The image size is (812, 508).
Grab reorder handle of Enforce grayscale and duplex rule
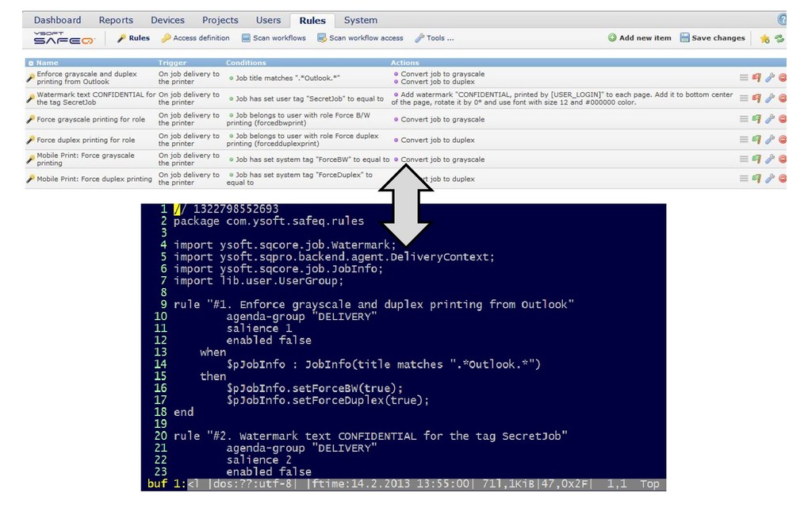pos(744,78)
